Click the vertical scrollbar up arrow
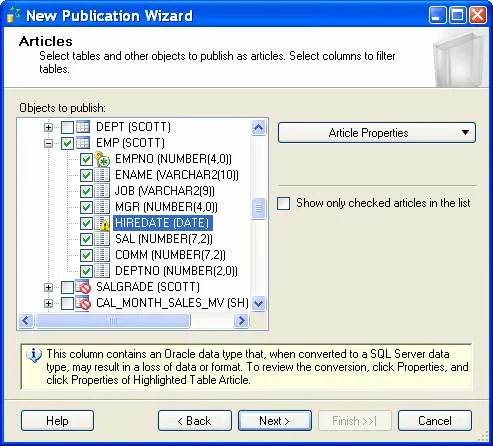This screenshot has width=493, height=446. [x=259, y=127]
